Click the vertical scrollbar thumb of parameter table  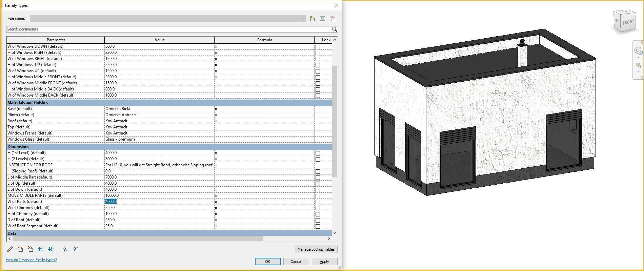click(x=335, y=121)
